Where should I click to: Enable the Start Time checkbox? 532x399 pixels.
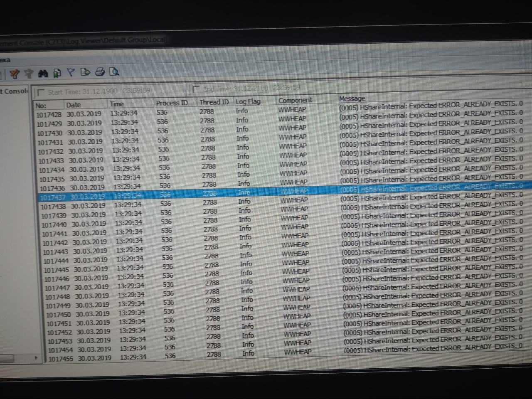[x=41, y=92]
